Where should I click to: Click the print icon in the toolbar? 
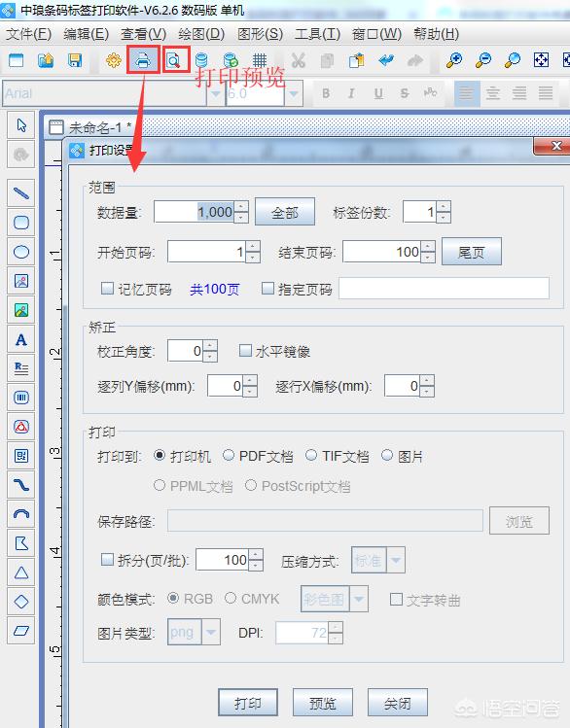coord(143,60)
